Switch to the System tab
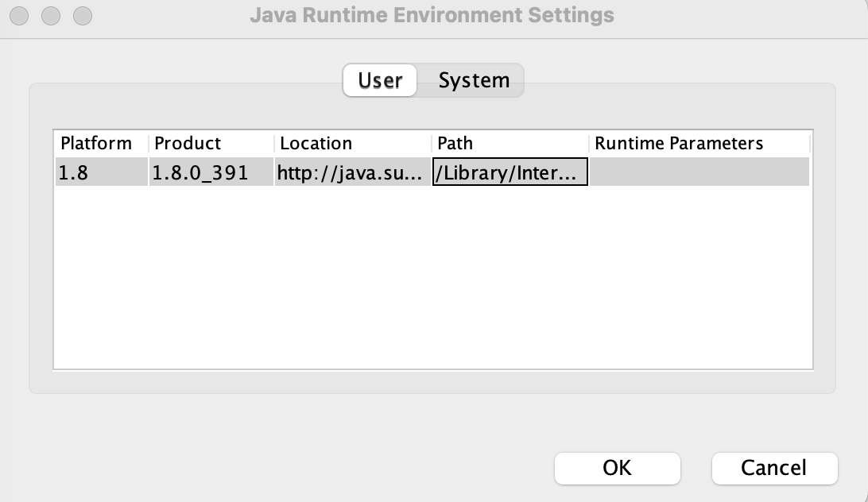 [x=473, y=80]
